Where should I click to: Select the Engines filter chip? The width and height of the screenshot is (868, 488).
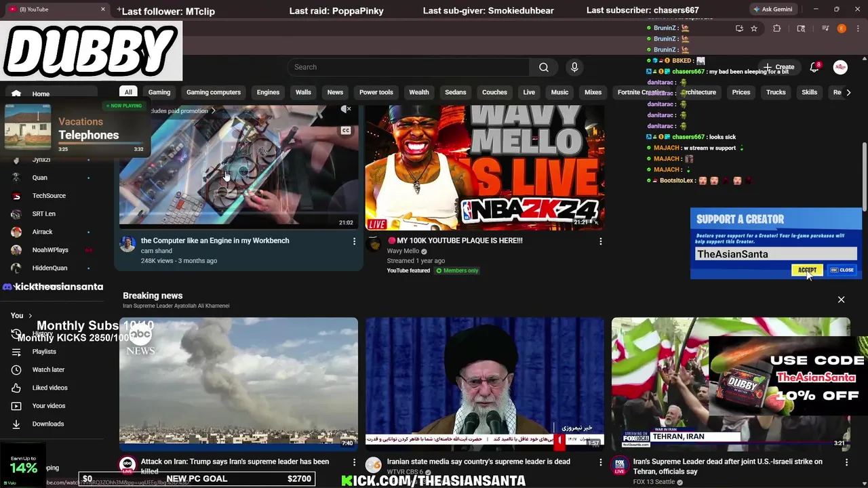tap(268, 92)
